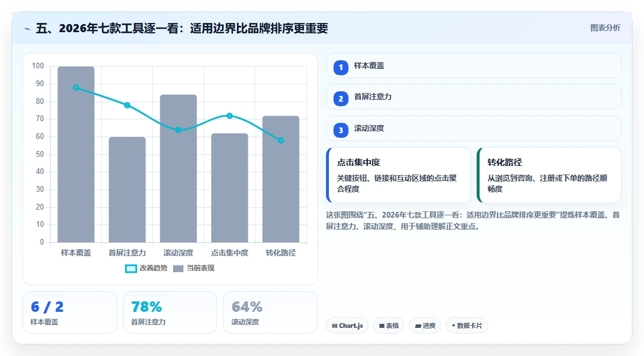
Task: Click the trend line point above 样本覆盖
Action: pyautogui.click(x=76, y=88)
